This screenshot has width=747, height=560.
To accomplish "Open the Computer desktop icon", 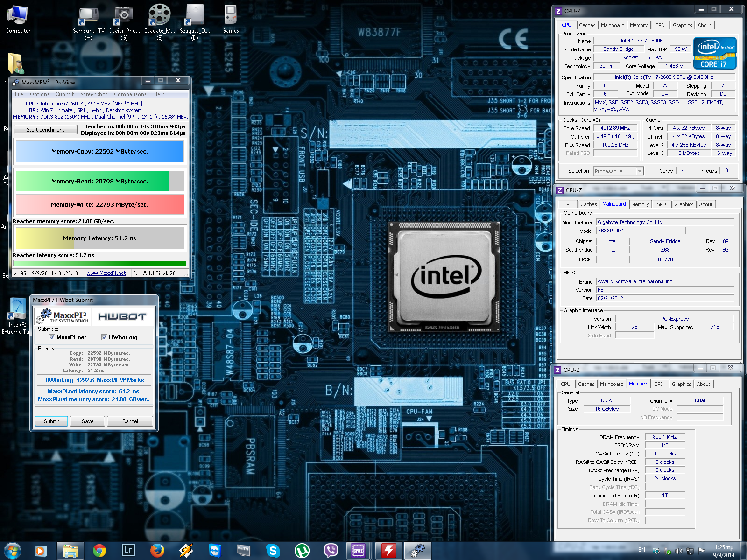I will point(18,19).
